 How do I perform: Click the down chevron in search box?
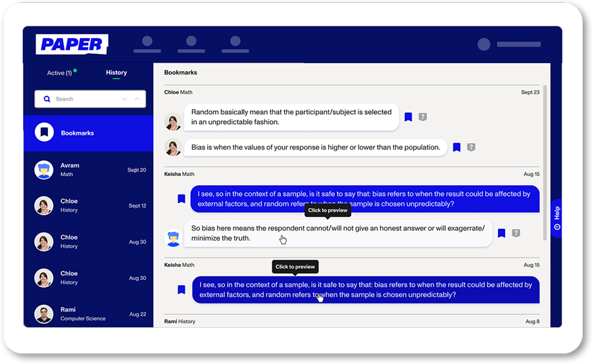coord(124,99)
